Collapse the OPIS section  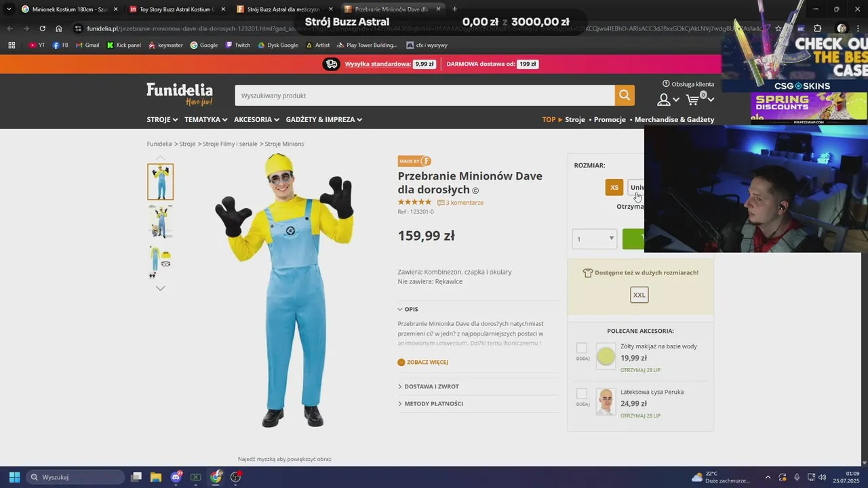pos(408,309)
